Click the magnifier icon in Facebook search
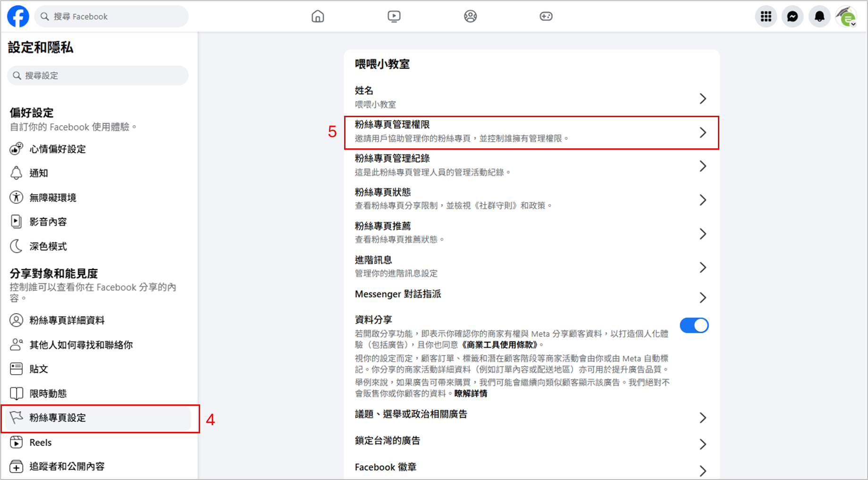868x480 pixels. tap(44, 17)
